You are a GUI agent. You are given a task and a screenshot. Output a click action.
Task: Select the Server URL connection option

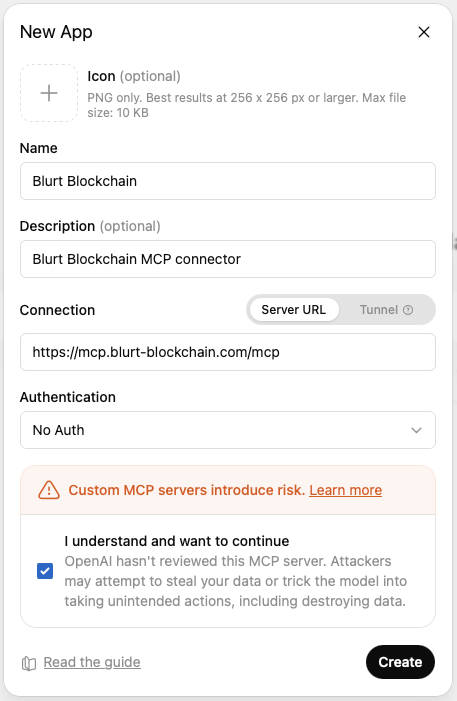pyautogui.click(x=293, y=310)
